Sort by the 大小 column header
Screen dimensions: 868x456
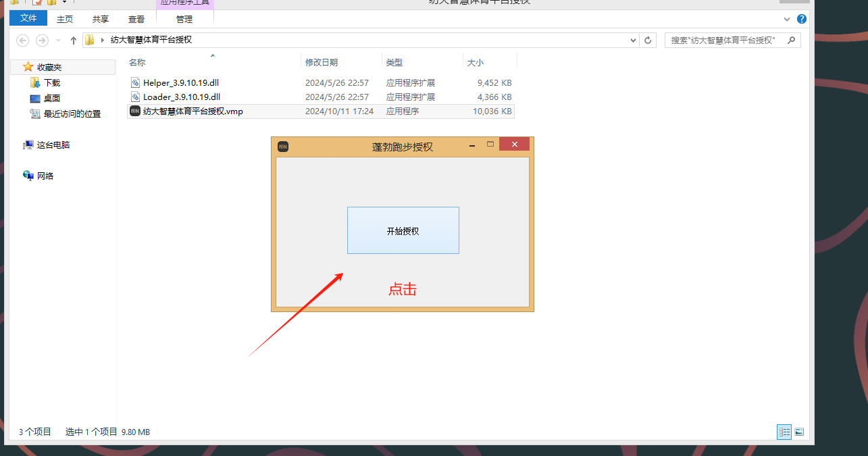coord(476,62)
